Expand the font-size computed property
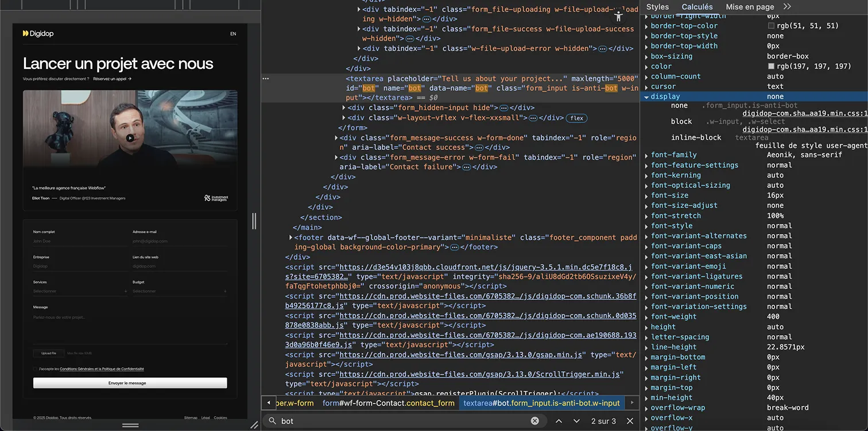 (646, 195)
